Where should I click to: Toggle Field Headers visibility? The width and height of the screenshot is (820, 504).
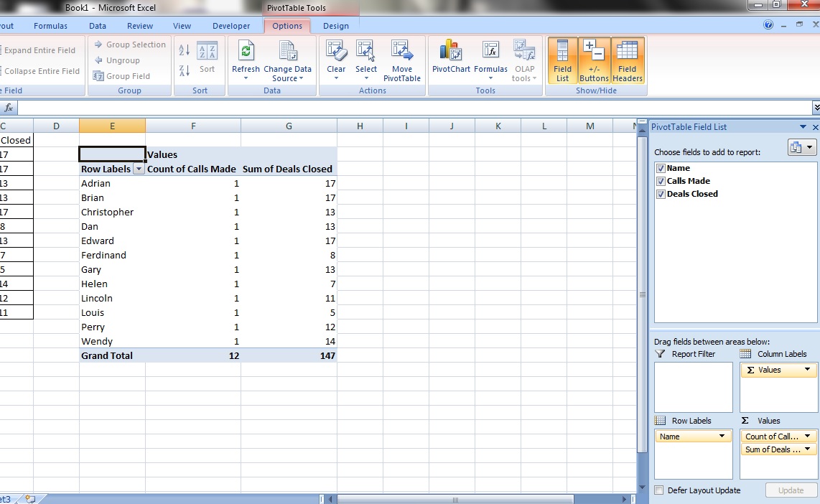click(x=628, y=60)
